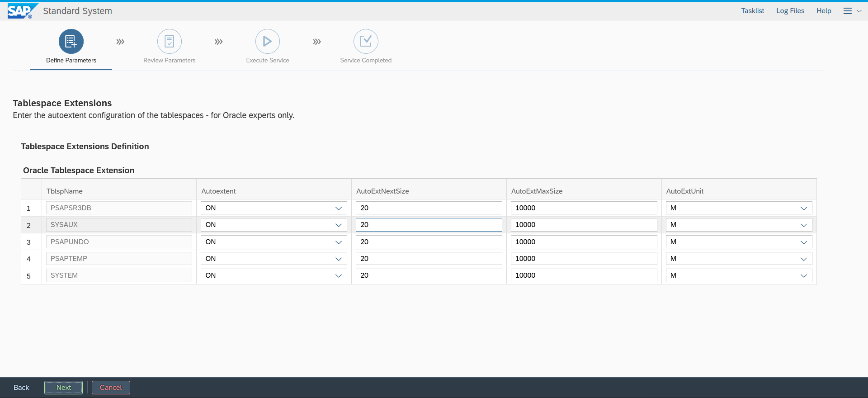
Task: Click the SAP logo
Action: click(22, 11)
